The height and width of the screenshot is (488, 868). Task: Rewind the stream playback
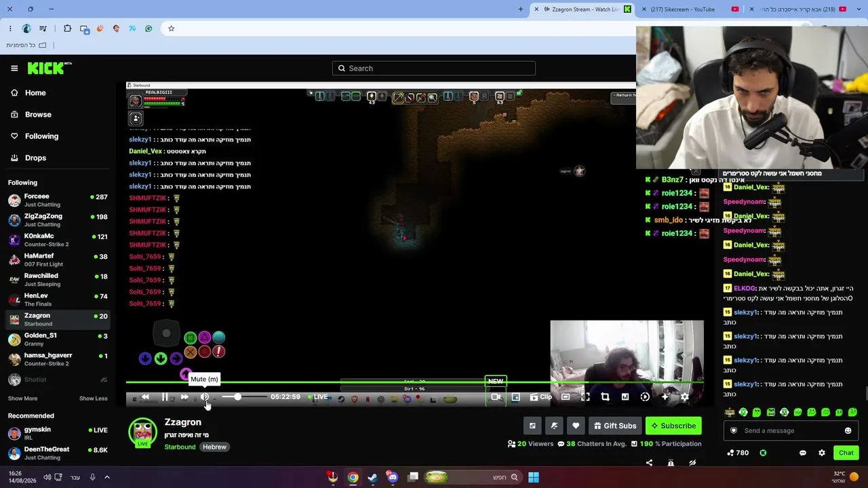click(x=145, y=397)
